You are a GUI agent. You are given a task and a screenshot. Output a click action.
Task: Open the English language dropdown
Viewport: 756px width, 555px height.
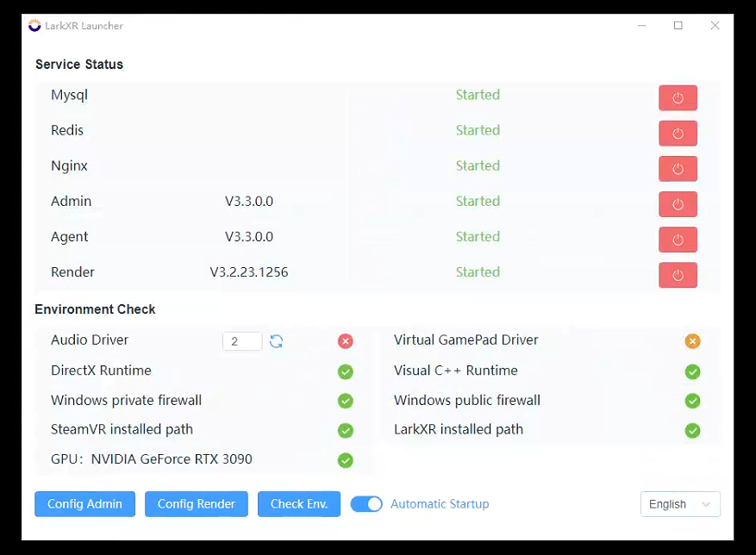tap(680, 504)
